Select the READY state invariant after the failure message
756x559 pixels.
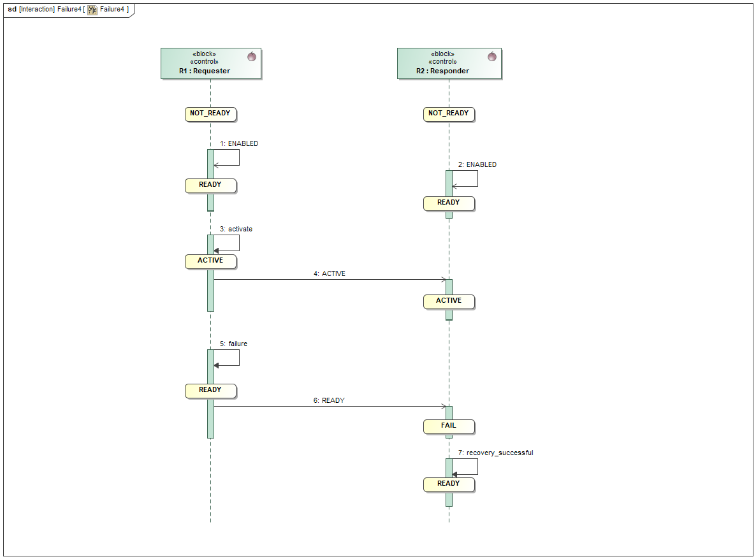pyautogui.click(x=210, y=391)
